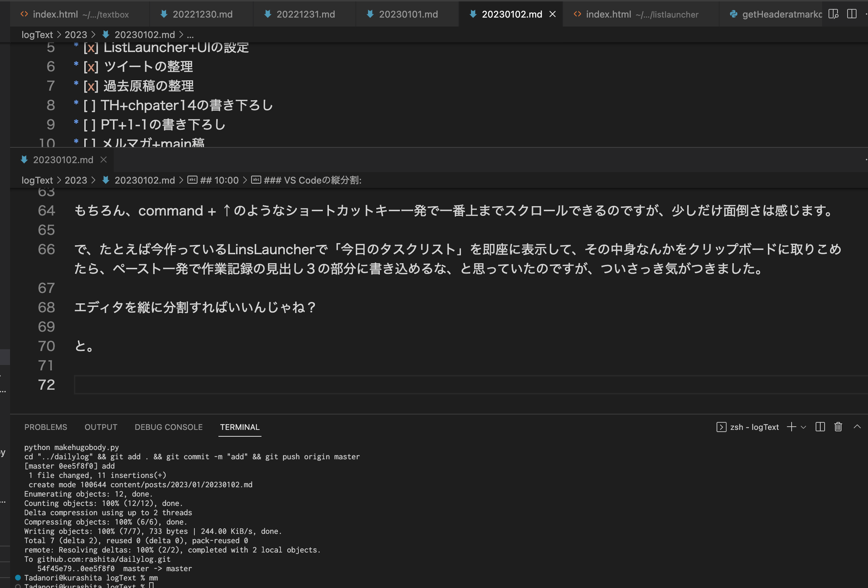Open the search editor icon in the tab bar
The width and height of the screenshot is (868, 588).
[x=834, y=14]
